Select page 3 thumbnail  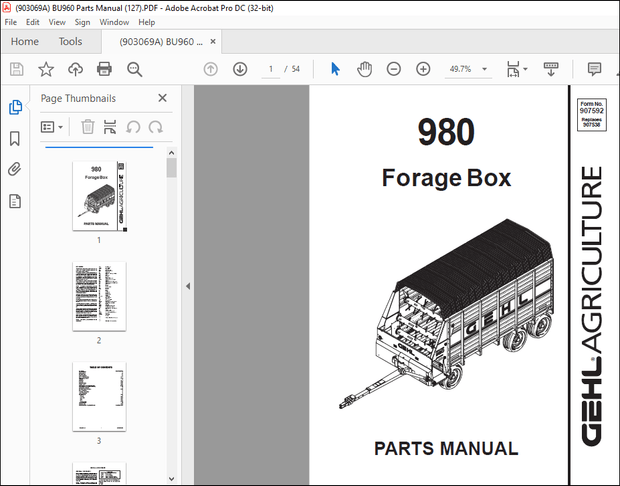click(99, 397)
